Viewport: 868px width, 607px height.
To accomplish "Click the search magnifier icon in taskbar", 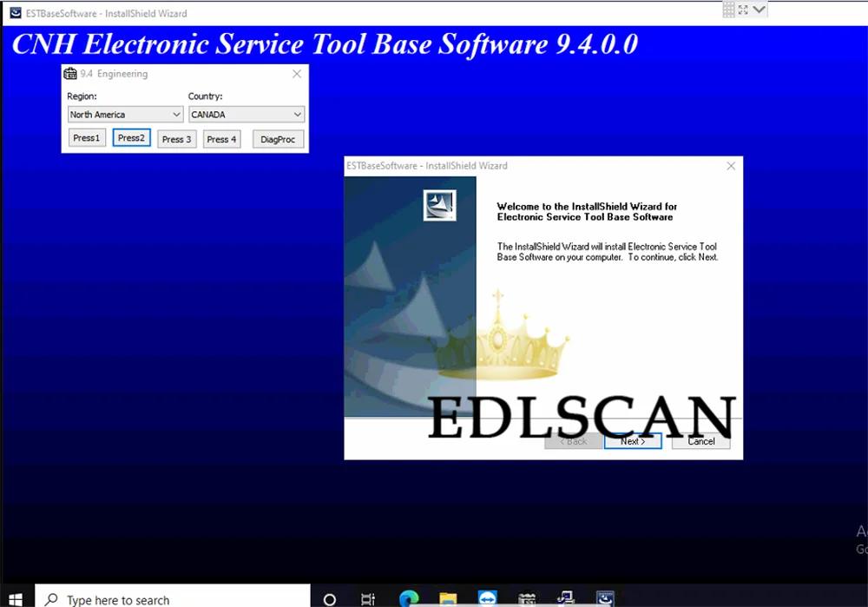I will pos(51,599).
